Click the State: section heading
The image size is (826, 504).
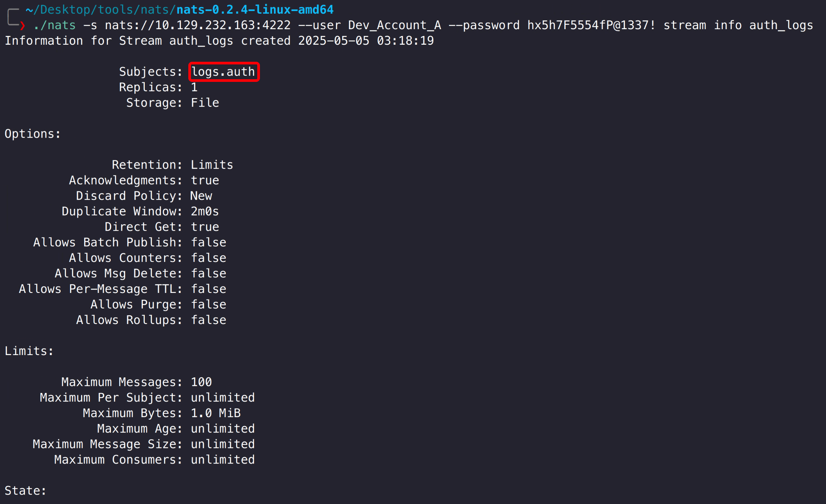click(25, 491)
